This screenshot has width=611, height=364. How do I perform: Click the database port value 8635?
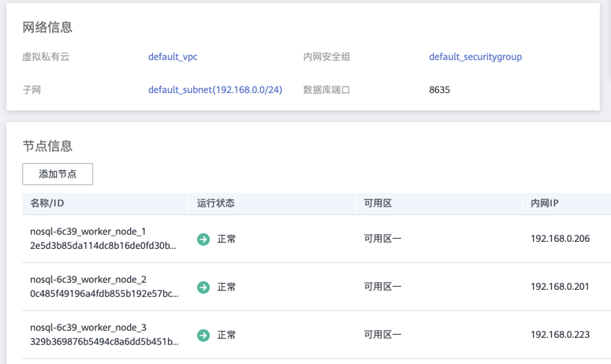[439, 90]
